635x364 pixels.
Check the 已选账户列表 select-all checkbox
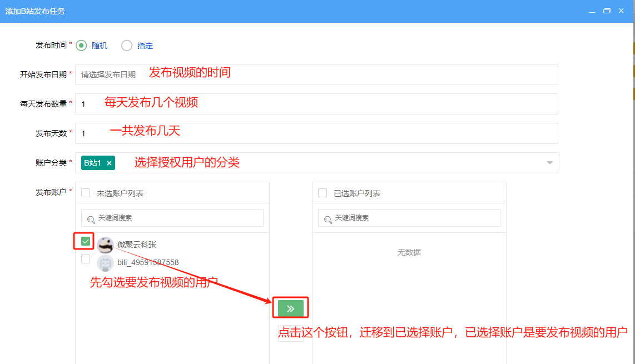(323, 193)
